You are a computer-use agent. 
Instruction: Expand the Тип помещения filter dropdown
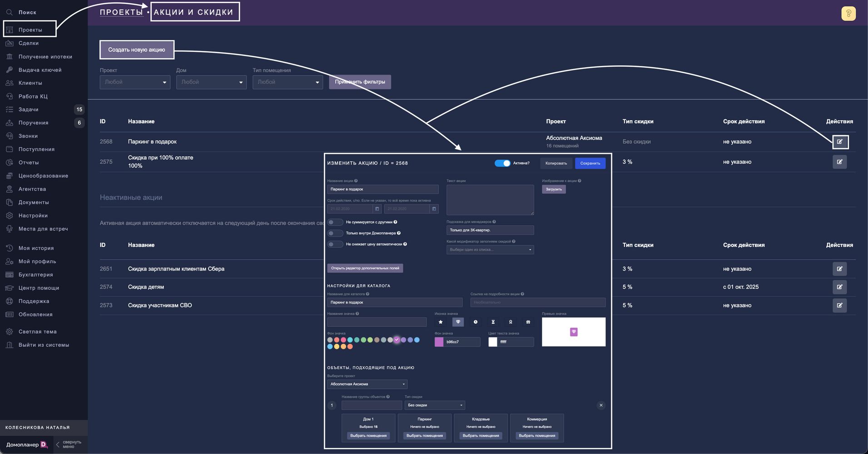(x=288, y=82)
